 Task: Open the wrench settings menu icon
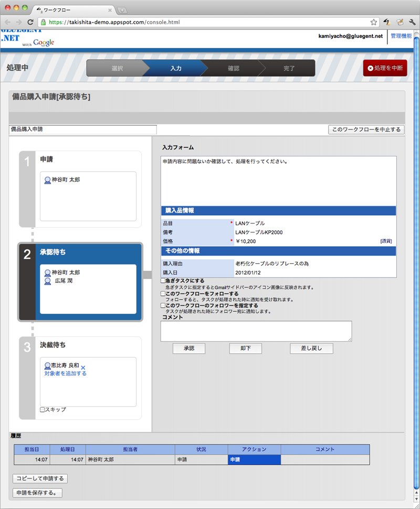412,22
